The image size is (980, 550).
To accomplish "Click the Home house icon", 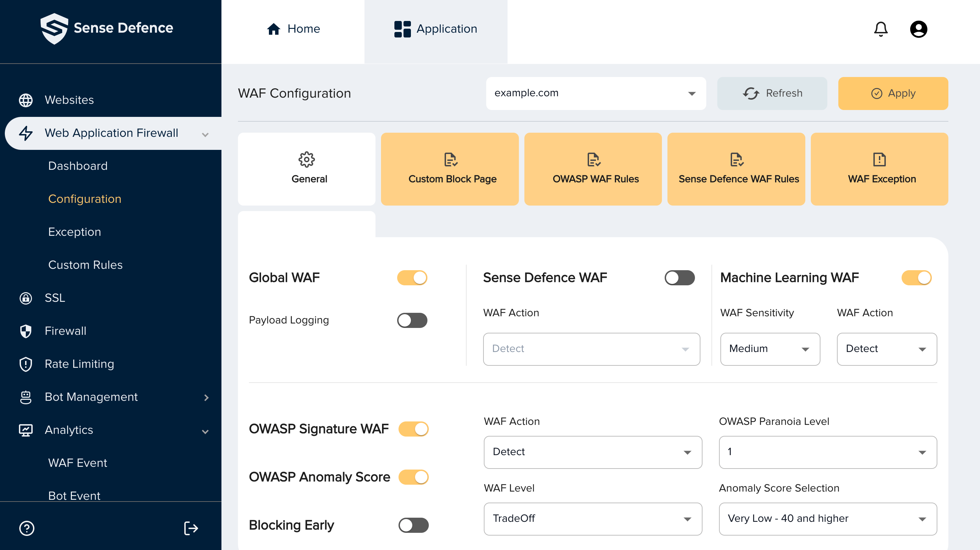I will point(273,29).
